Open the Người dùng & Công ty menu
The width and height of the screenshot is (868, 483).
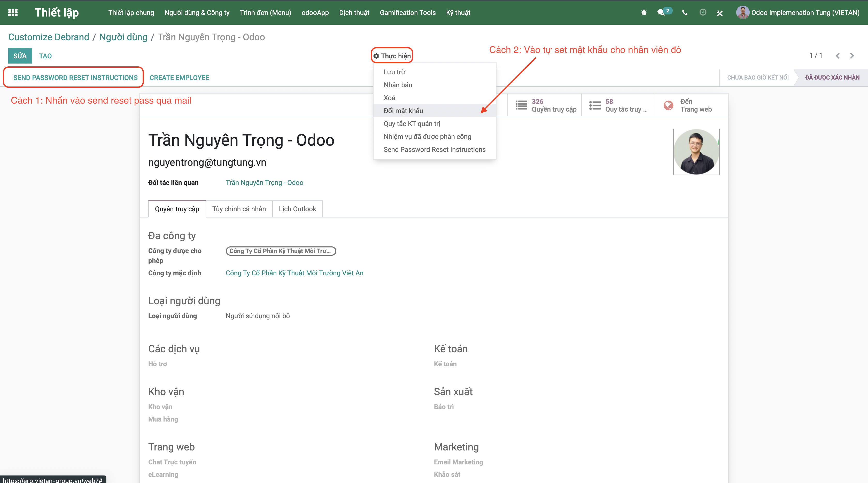point(197,12)
